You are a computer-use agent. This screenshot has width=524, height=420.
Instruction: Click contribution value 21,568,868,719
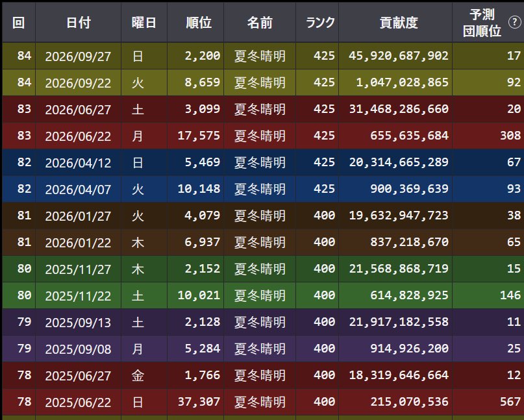pyautogui.click(x=398, y=269)
